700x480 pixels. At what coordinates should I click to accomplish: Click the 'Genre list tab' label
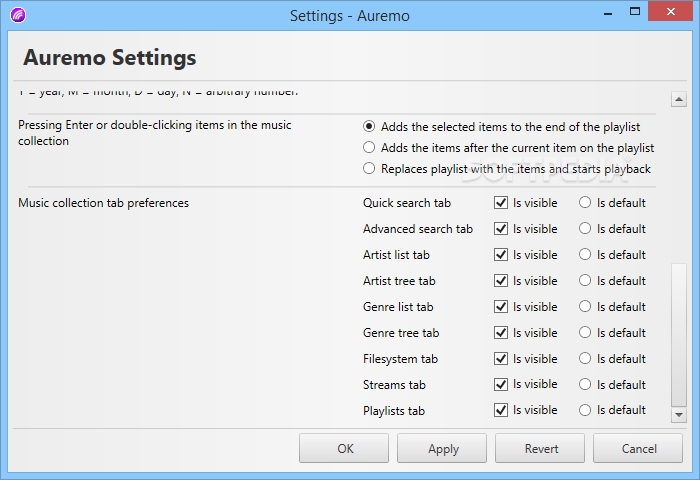[x=398, y=307]
